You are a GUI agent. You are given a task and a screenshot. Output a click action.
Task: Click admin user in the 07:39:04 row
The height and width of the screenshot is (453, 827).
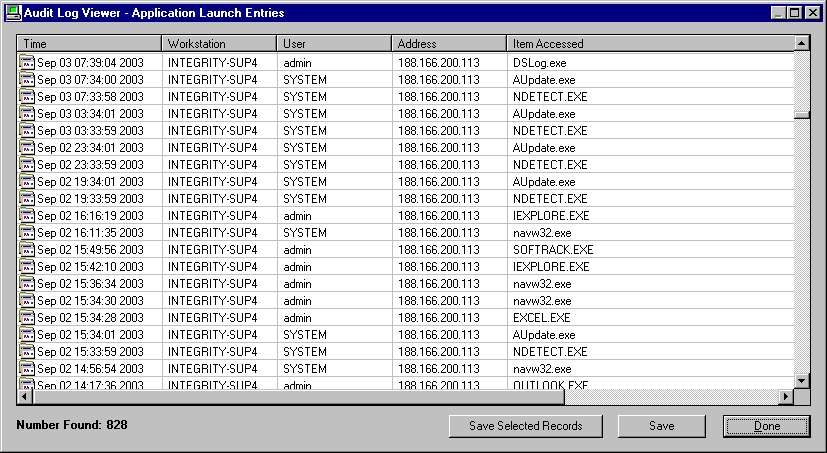(297, 63)
